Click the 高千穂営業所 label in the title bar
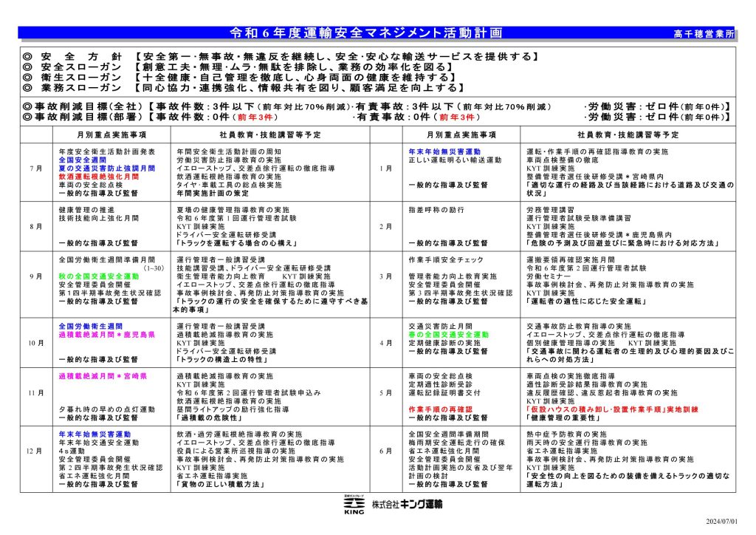Screen dimensions: 756x535 click(704, 34)
